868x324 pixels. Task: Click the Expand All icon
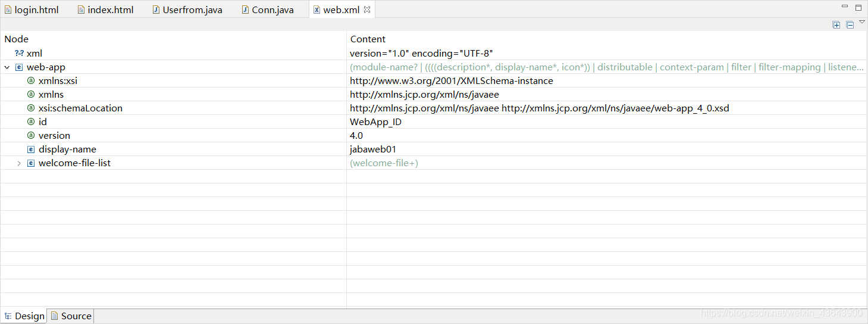tap(836, 24)
